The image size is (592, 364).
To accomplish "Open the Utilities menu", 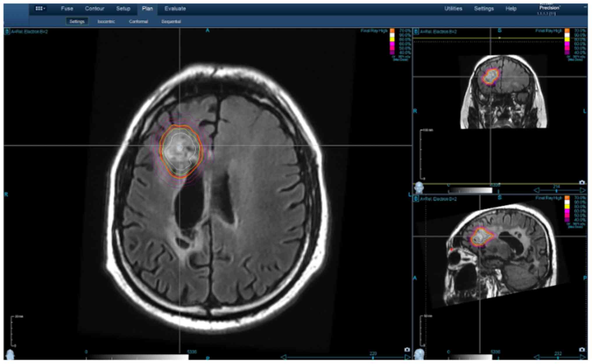I will click(x=453, y=8).
